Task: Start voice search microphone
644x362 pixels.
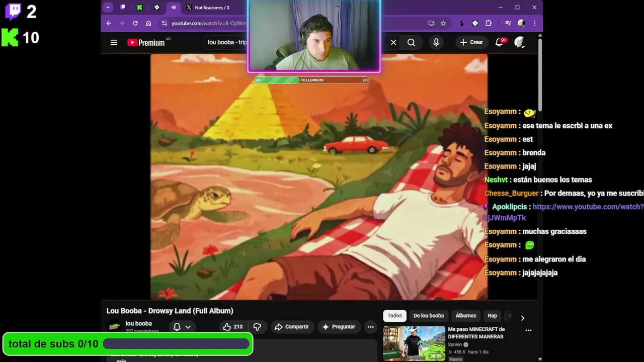Action: tap(436, 42)
